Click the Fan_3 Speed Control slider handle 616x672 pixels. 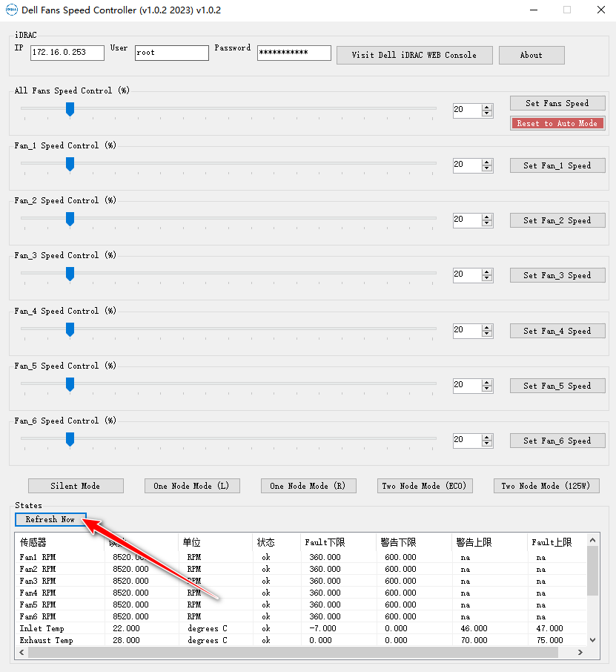(70, 274)
